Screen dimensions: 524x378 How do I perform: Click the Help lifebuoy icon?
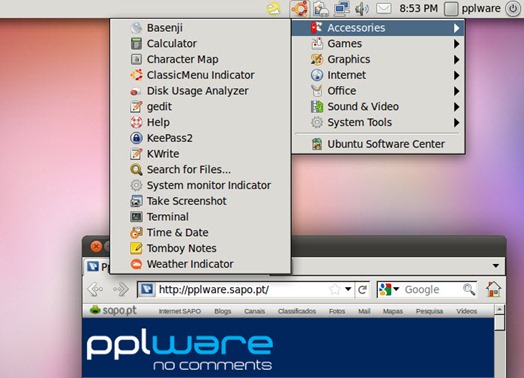click(x=136, y=122)
